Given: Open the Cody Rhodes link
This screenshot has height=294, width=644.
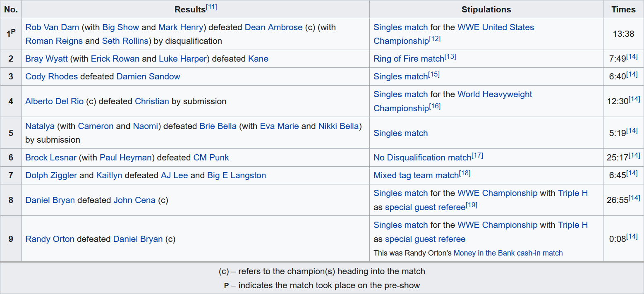Looking at the screenshot, I should coord(51,76).
